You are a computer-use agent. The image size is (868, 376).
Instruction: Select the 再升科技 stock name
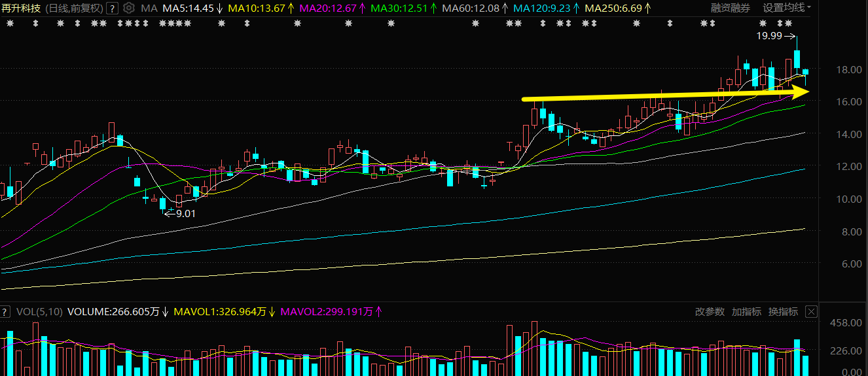21,9
